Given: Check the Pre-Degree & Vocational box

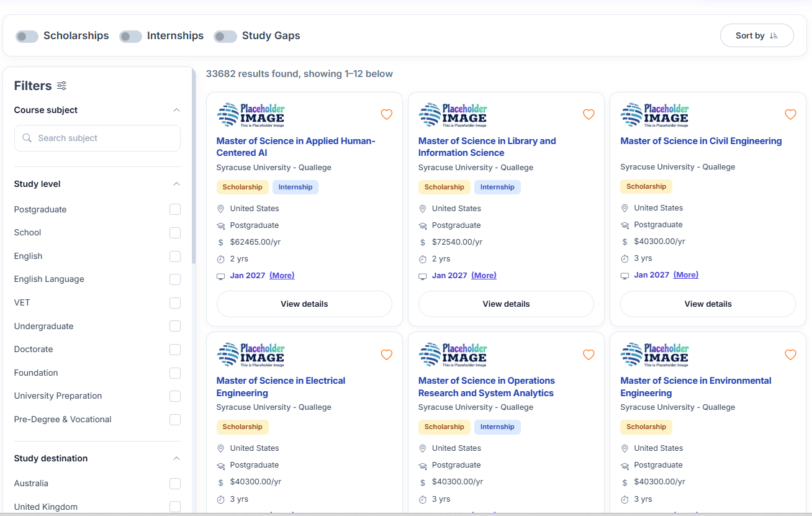Looking at the screenshot, I should tap(175, 420).
